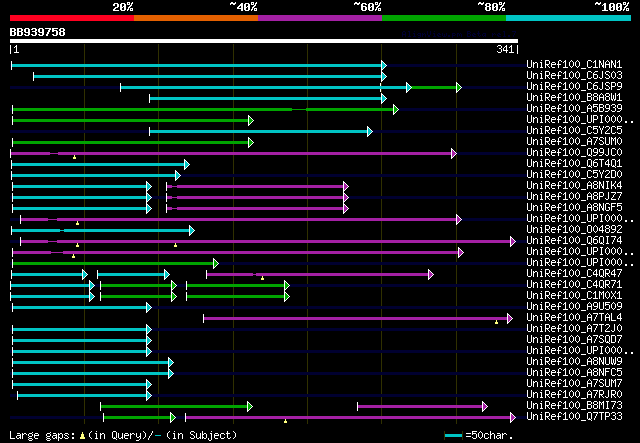
Task: Click the BB939758 query name label
Action: pyautogui.click(x=38, y=32)
